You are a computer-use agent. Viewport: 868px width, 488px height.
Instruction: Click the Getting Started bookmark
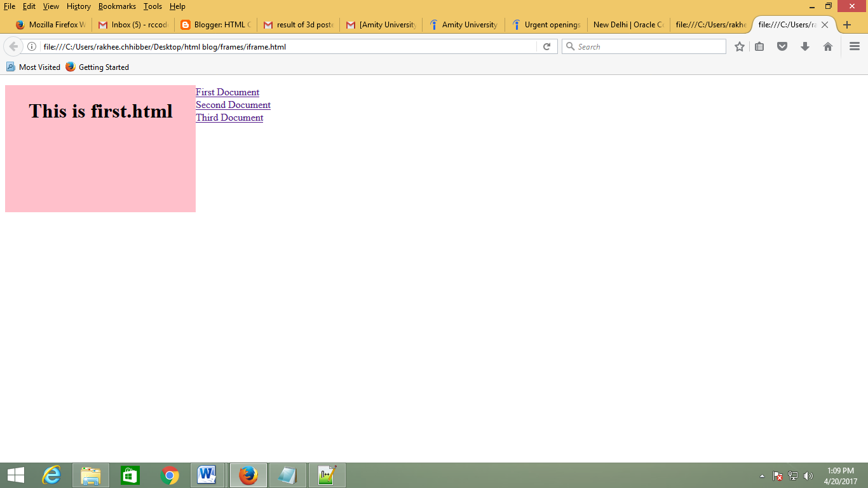[104, 67]
